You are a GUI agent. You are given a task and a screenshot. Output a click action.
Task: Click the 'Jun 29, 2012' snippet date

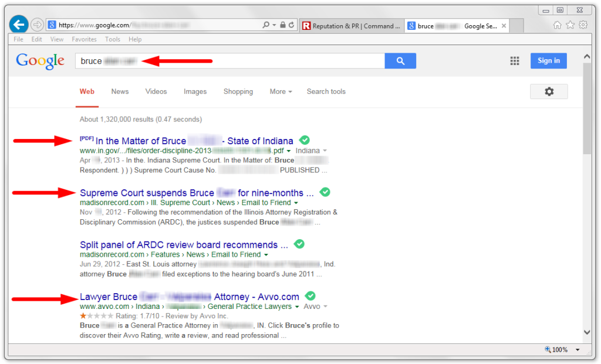click(x=100, y=264)
